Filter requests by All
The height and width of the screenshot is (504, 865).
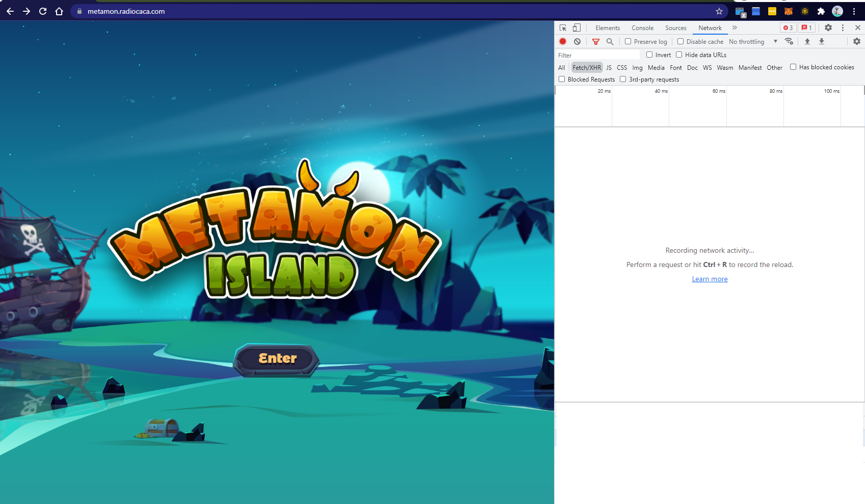[561, 68]
